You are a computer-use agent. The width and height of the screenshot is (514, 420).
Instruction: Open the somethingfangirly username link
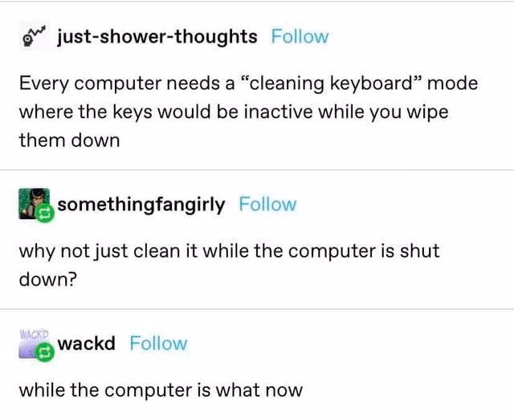point(141,205)
